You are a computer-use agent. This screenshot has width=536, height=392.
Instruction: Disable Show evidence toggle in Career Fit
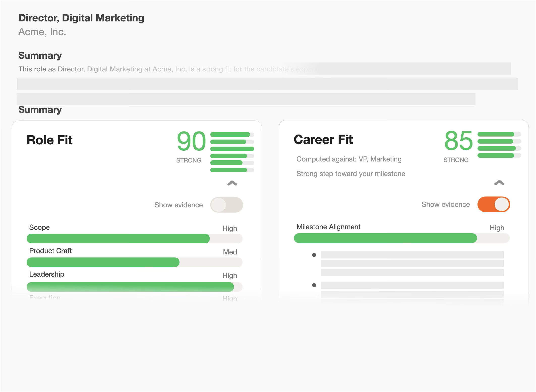494,204
